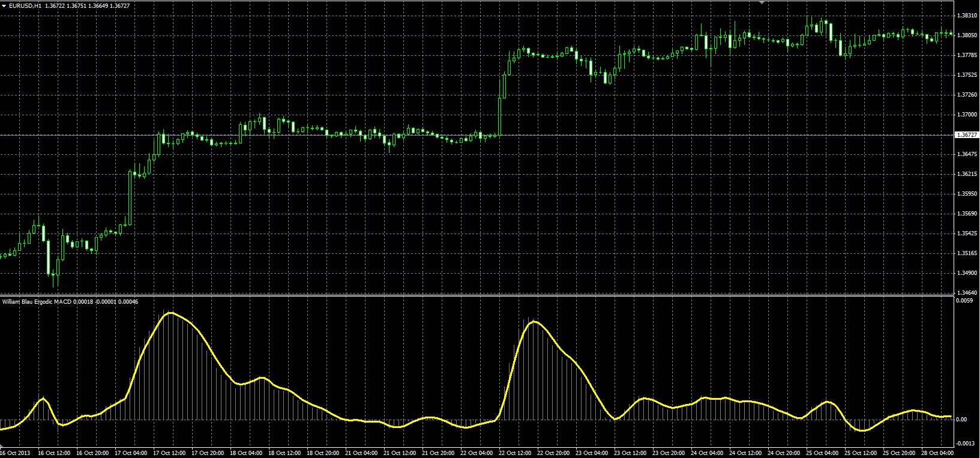The image size is (980, 458).
Task: Click the 23 Oct 04:00 time label
Action: [592, 453]
